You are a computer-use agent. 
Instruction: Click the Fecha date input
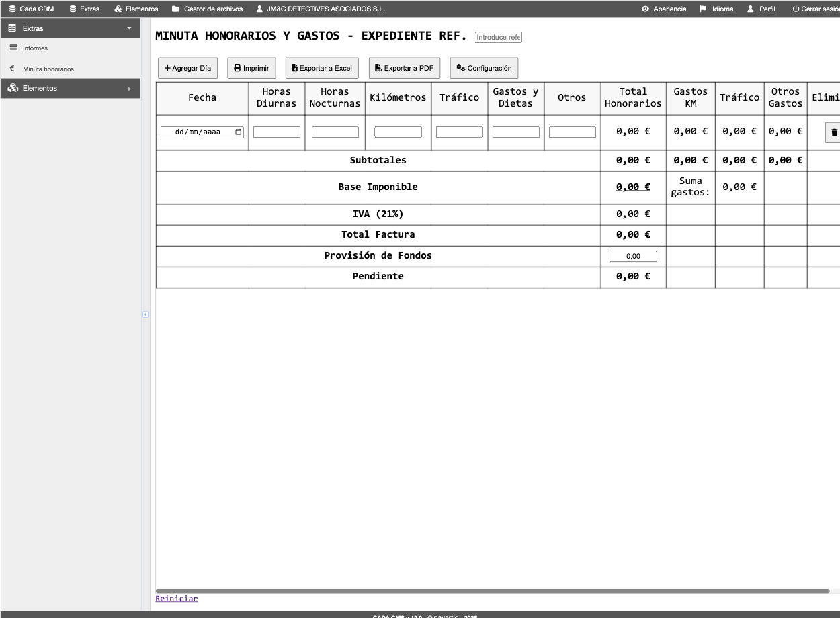click(x=202, y=132)
